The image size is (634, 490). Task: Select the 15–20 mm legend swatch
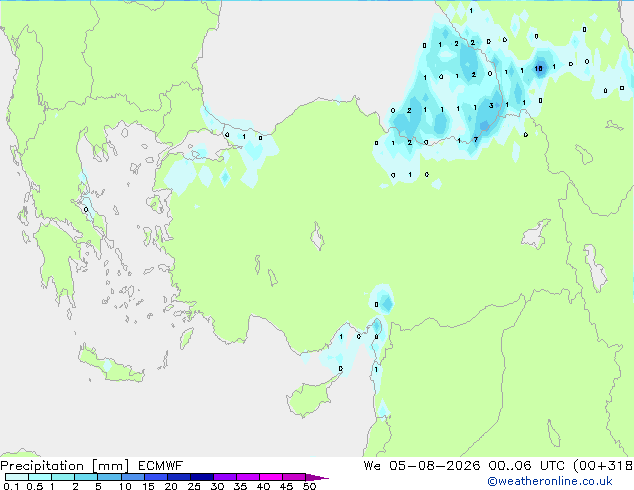[x=156, y=477]
